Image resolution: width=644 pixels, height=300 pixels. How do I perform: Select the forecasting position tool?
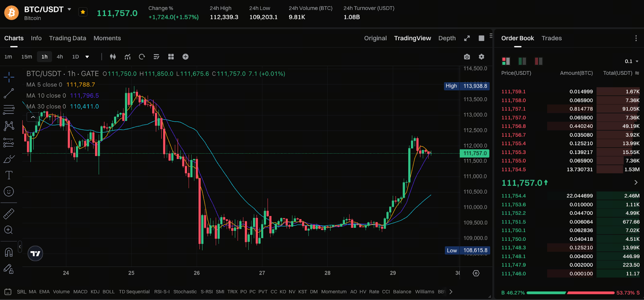9,142
